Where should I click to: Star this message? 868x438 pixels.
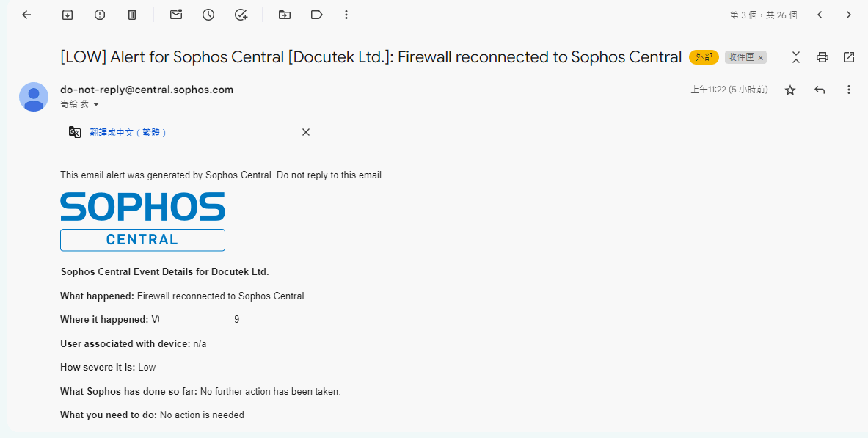[x=790, y=90]
